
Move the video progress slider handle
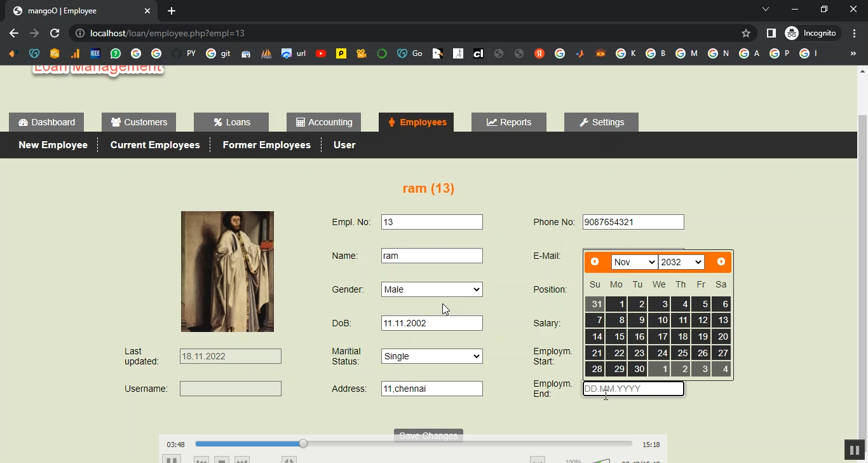tap(303, 443)
